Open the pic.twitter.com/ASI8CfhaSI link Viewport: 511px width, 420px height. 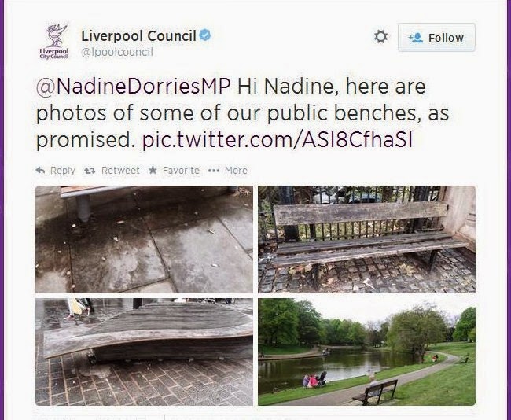[x=278, y=140]
